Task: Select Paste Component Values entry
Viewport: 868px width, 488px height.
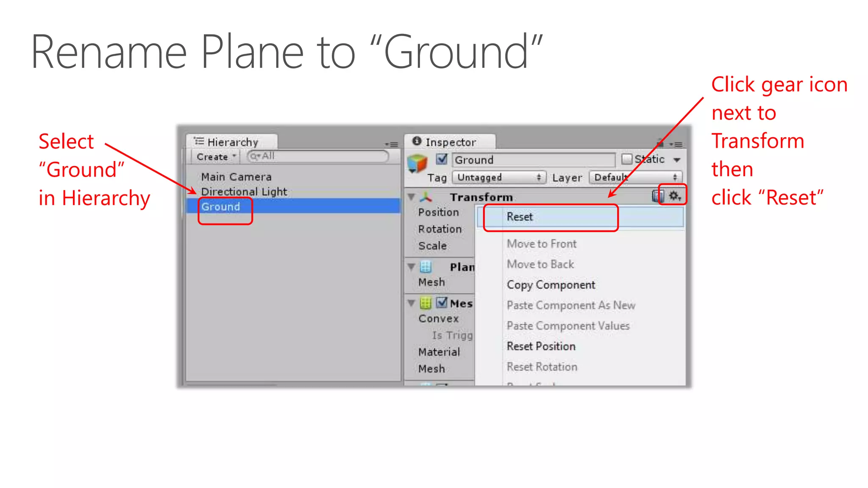Action: (568, 326)
